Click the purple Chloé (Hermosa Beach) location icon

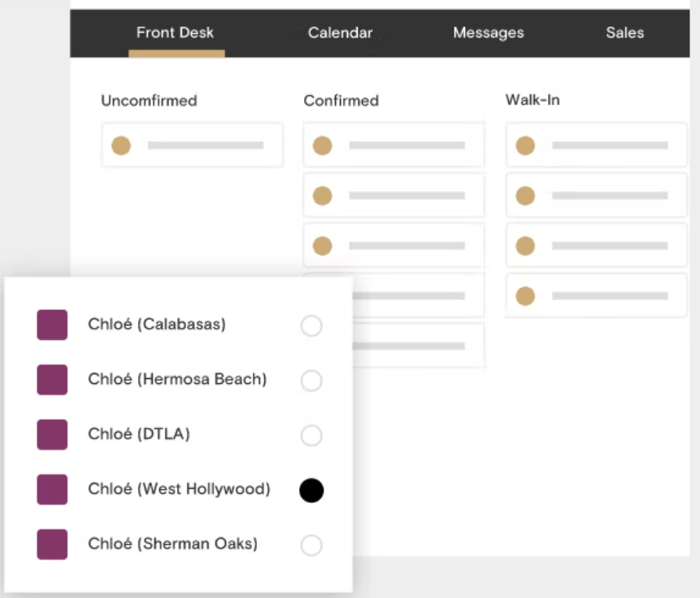coord(52,380)
